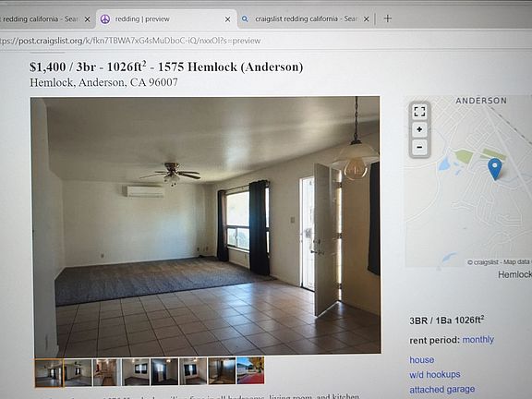Click the browser address bar URL
This screenshot has height=399, width=532.
[130, 41]
